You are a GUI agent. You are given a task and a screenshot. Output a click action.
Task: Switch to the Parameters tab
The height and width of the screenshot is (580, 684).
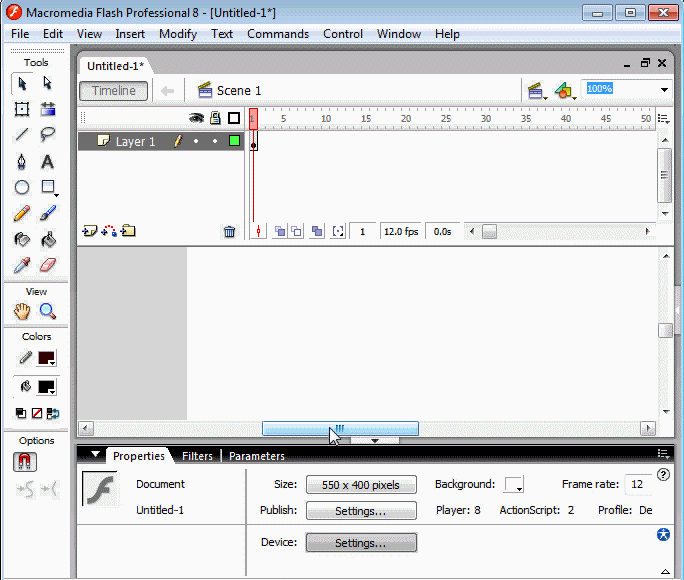coord(256,456)
